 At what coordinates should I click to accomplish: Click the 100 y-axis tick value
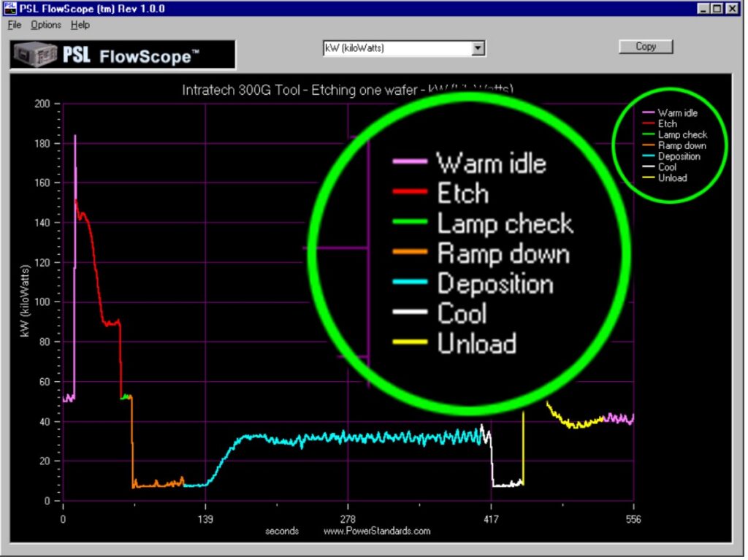[x=42, y=304]
